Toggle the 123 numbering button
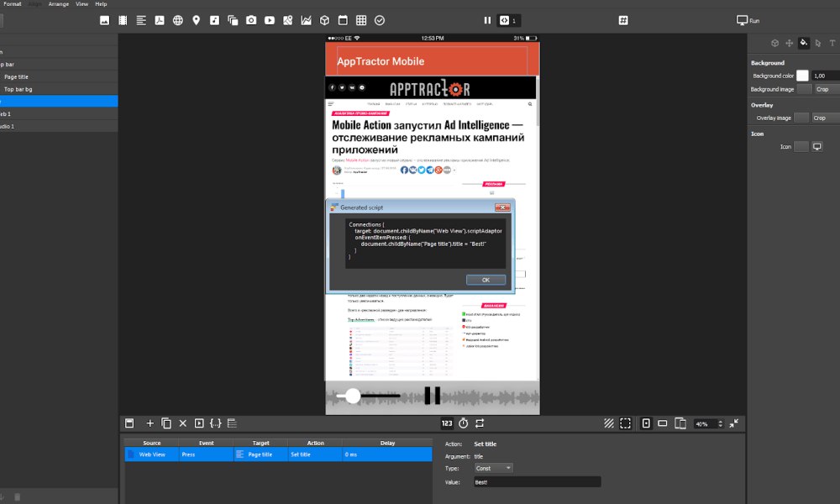The image size is (840, 504). [x=447, y=423]
